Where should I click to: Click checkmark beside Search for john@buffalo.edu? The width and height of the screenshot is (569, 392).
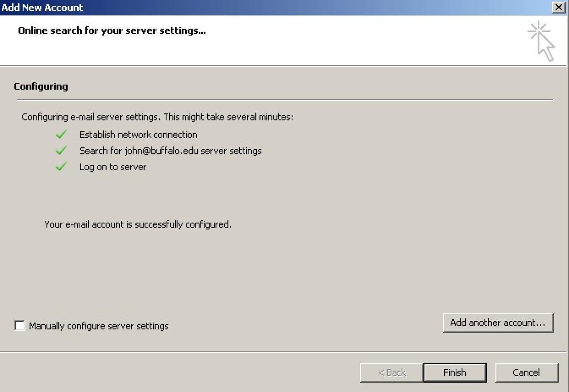61,150
